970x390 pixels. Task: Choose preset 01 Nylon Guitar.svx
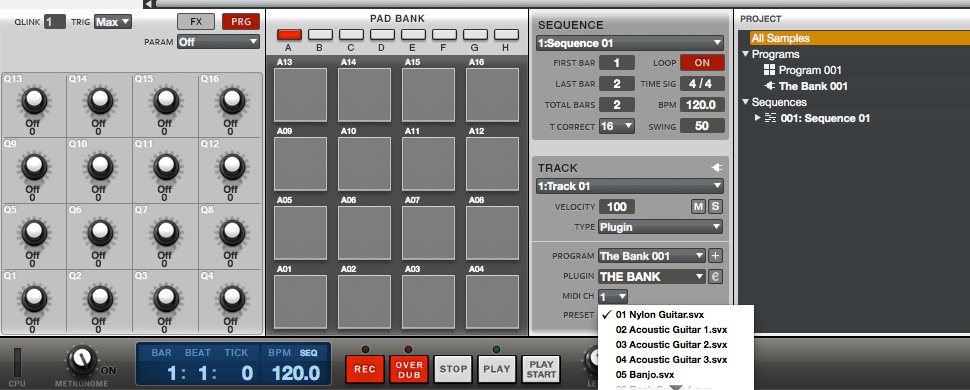click(x=676, y=314)
